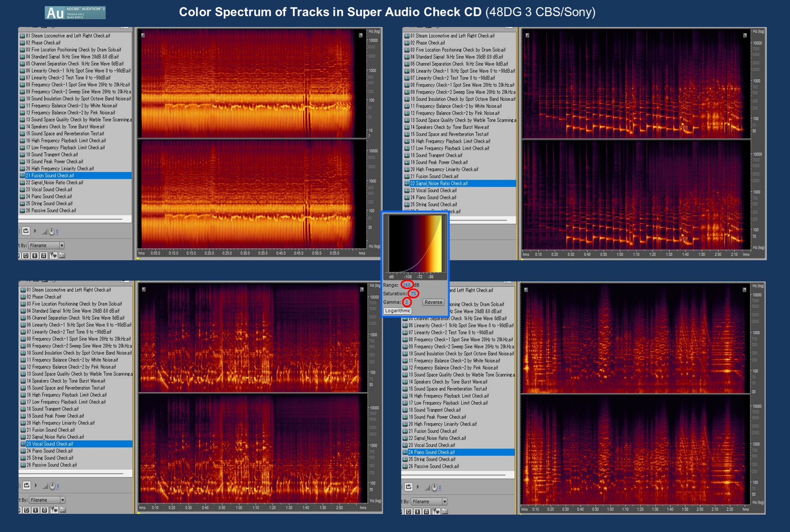Image resolution: width=790 pixels, height=532 pixels.
Task: Open Sort By Filename dropdown, Vocal Sound panel
Action: pyautogui.click(x=47, y=500)
